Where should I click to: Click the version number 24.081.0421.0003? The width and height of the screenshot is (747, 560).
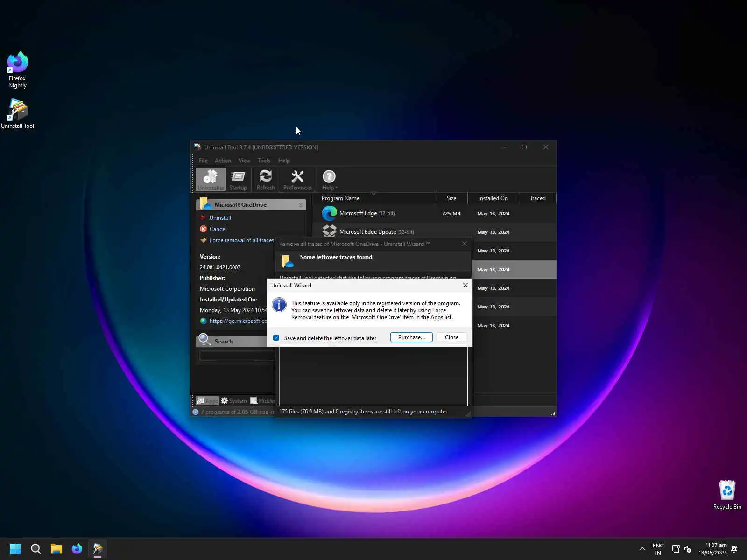pos(220,267)
